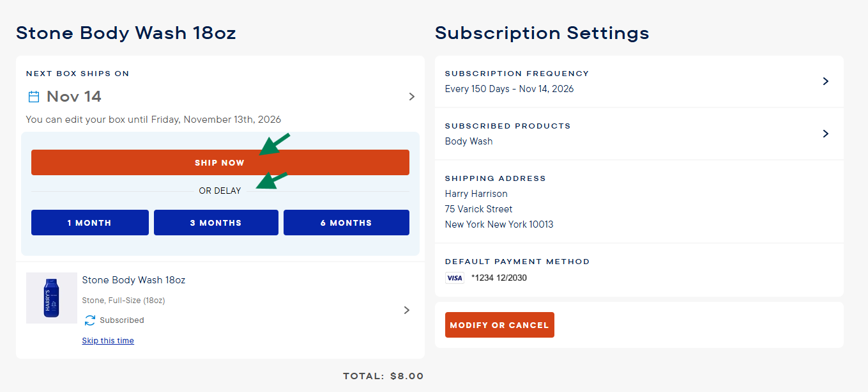Viewport: 868px width, 392px height.
Task: Delay shipment by 1 Month
Action: (x=90, y=223)
